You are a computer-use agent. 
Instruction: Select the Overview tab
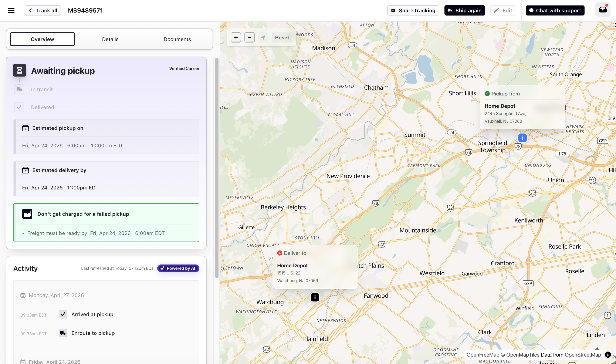point(43,39)
